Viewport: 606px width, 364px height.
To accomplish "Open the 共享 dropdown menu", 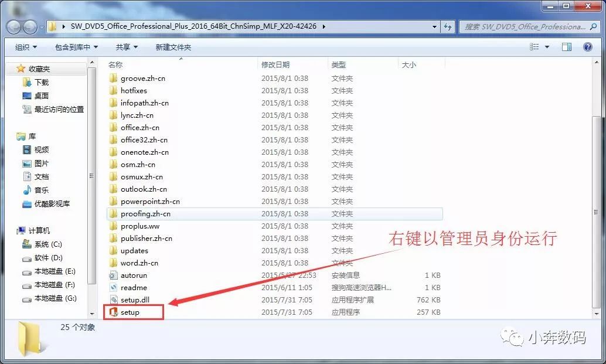I will 127,47.
